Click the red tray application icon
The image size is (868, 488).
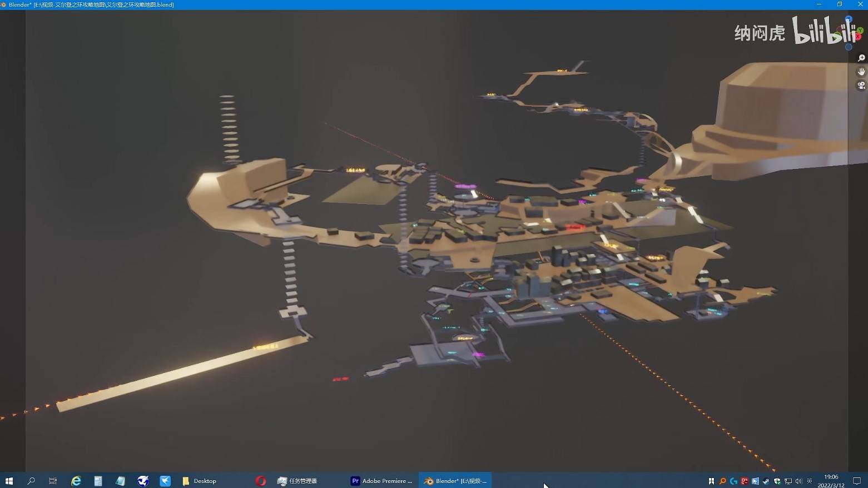click(744, 481)
